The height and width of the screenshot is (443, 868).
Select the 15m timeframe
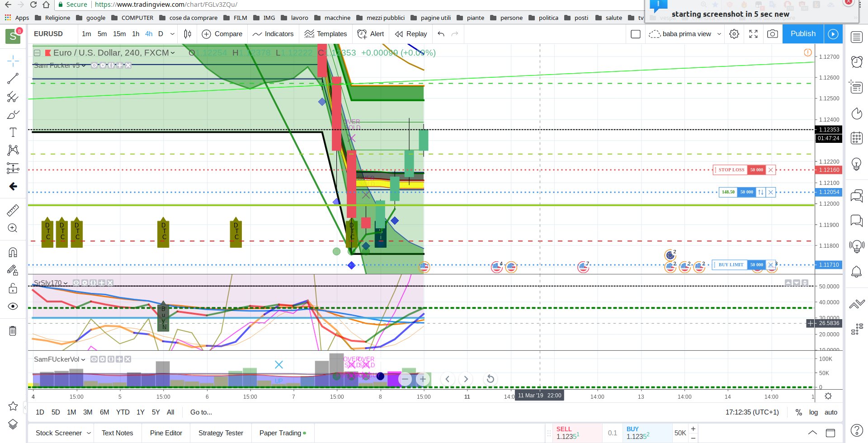point(119,34)
